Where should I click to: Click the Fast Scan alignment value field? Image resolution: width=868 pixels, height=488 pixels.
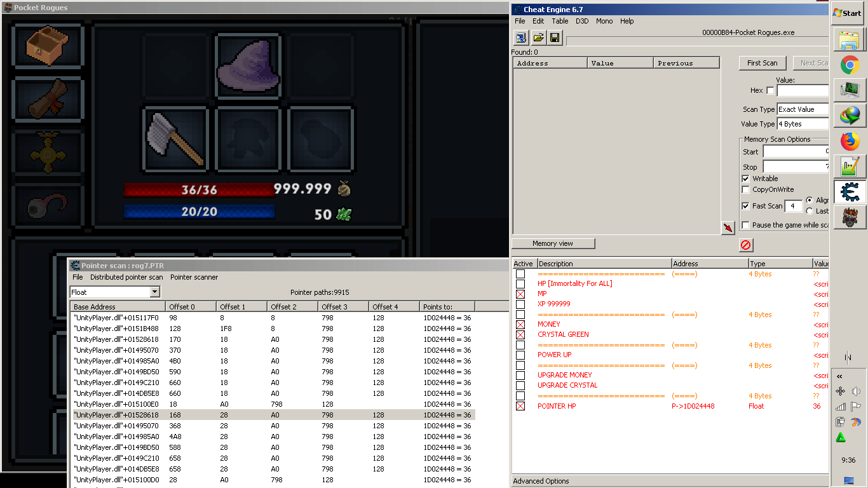(793, 206)
